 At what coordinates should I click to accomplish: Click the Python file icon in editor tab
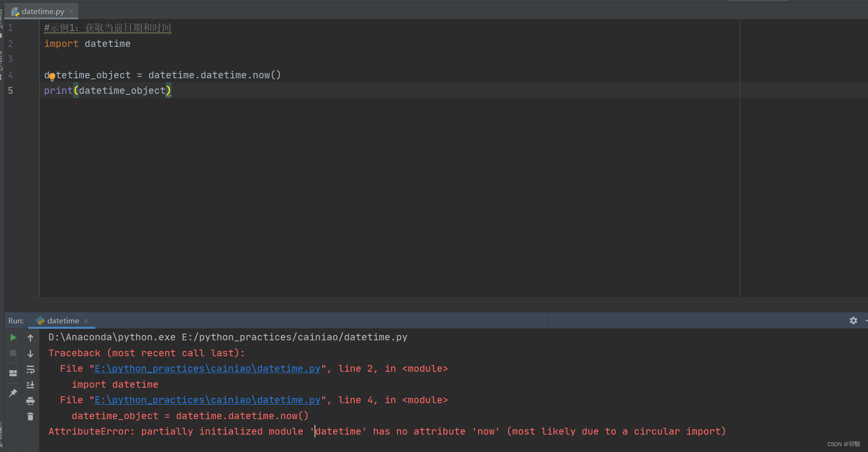[x=14, y=11]
